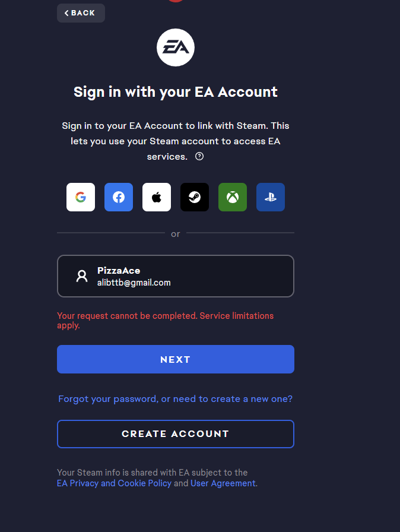Screen dimensions: 400x532
Task: Click the PlayStation sign-in icon
Action: 271,197
